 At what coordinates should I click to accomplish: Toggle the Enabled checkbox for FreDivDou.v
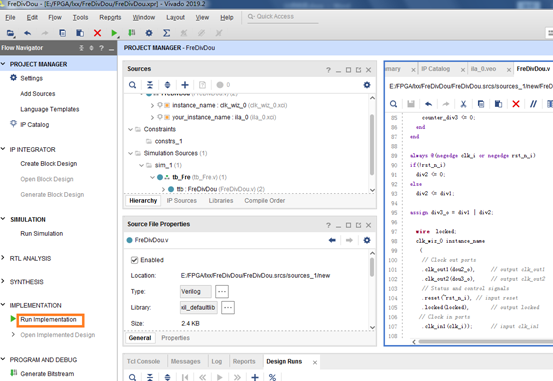134,260
